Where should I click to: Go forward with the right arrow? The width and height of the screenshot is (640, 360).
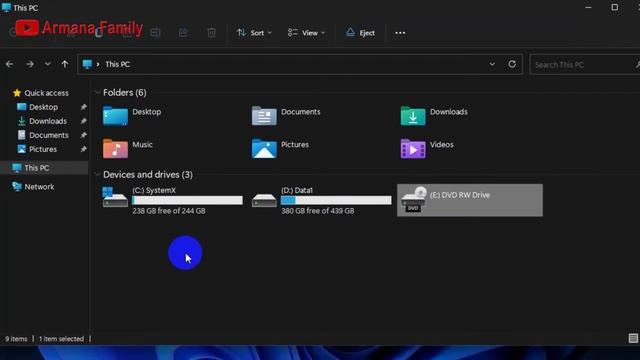tap(30, 64)
